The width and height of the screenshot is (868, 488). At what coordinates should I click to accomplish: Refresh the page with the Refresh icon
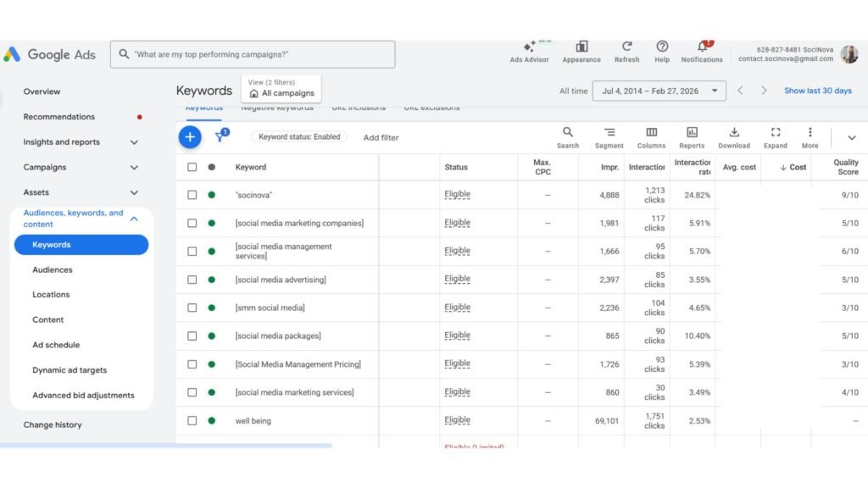(627, 48)
